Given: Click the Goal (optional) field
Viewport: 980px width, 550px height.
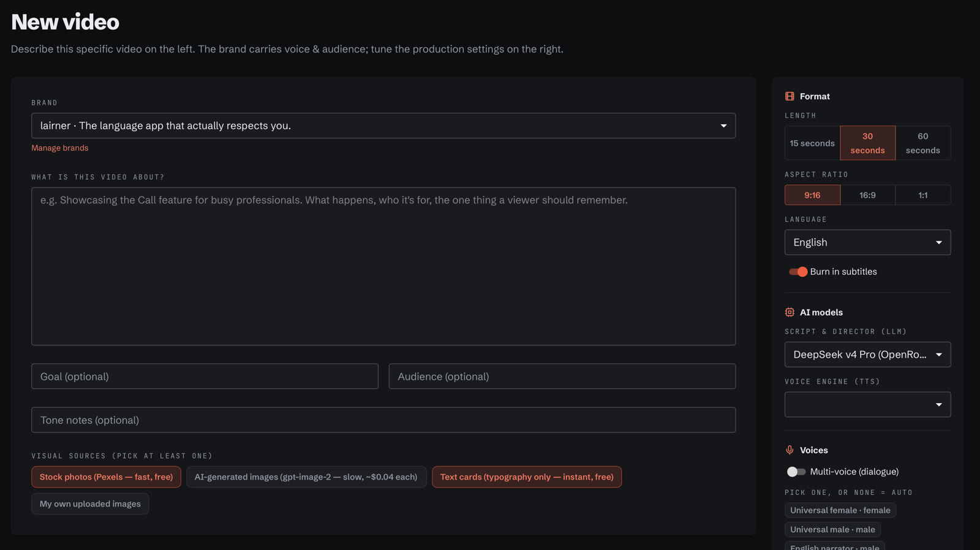Looking at the screenshot, I should pyautogui.click(x=205, y=377).
